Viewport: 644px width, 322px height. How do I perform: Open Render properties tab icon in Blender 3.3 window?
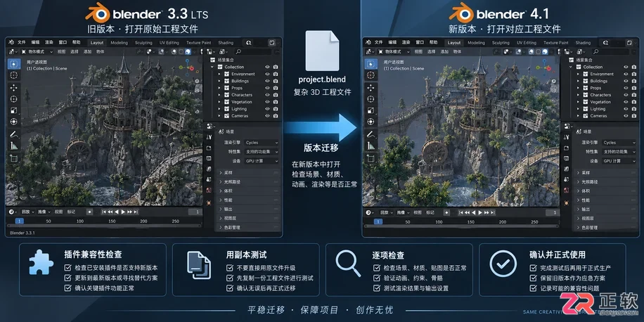click(x=209, y=148)
